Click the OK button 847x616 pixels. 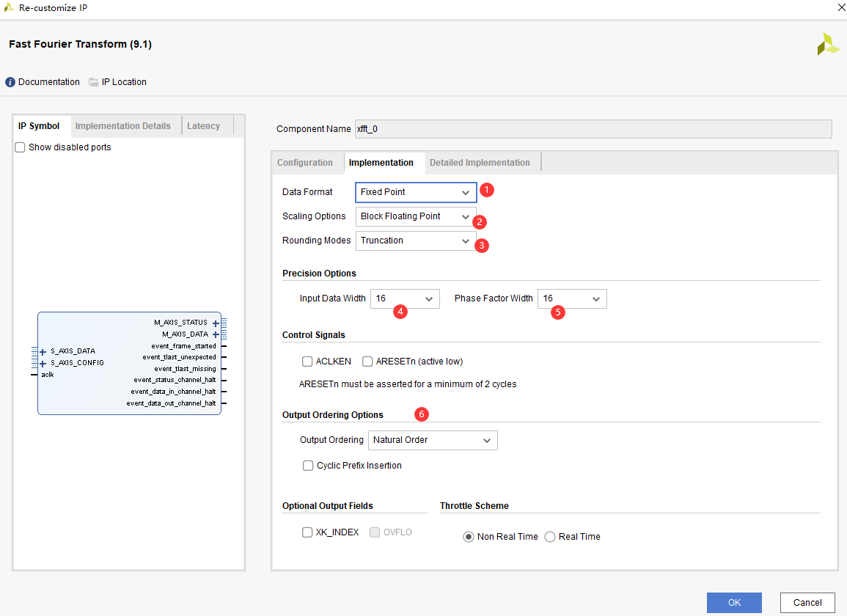[x=734, y=603]
